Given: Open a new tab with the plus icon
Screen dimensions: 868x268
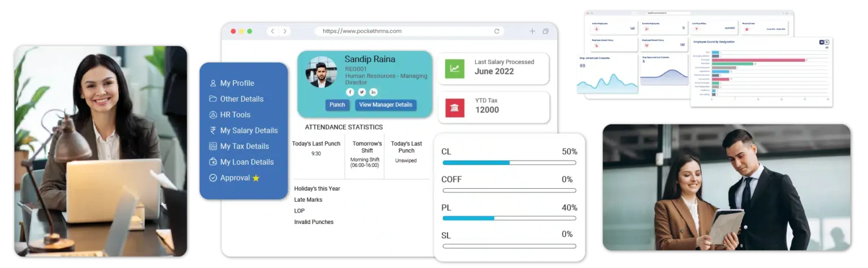Looking at the screenshot, I should coord(532,31).
